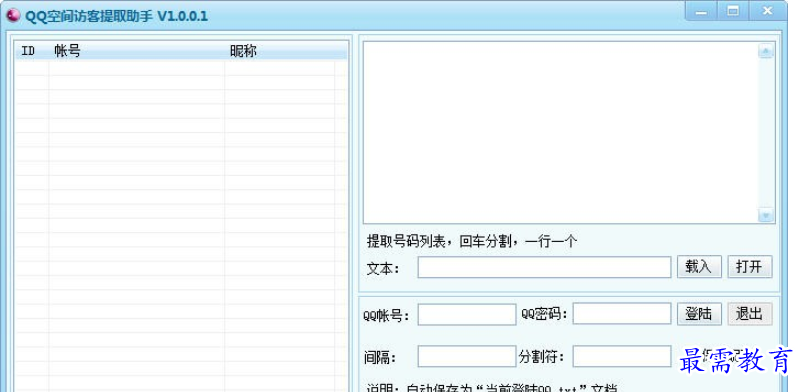Click the 提取号码列表，回车分割 hint text
Viewport: 801px width, 392px height.
pos(472,241)
